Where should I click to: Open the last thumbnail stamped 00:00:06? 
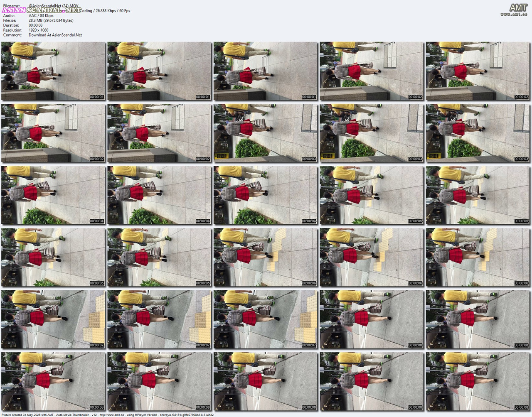pos(478,257)
